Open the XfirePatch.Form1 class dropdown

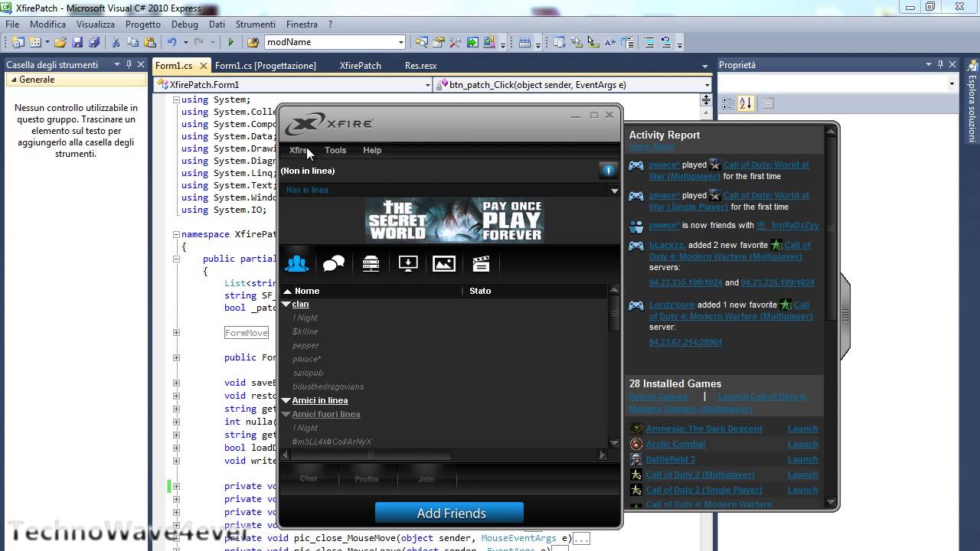(427, 85)
